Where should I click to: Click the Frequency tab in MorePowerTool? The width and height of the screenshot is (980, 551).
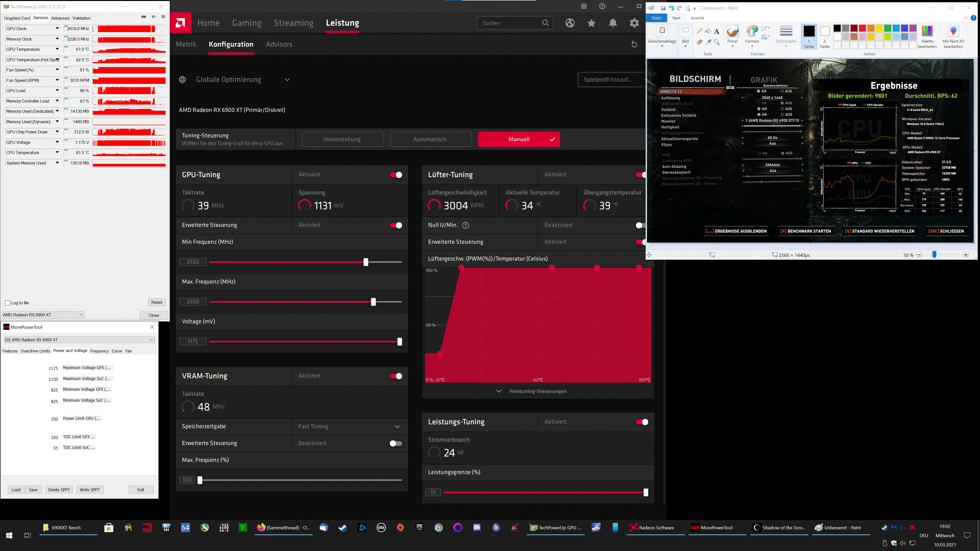(100, 350)
